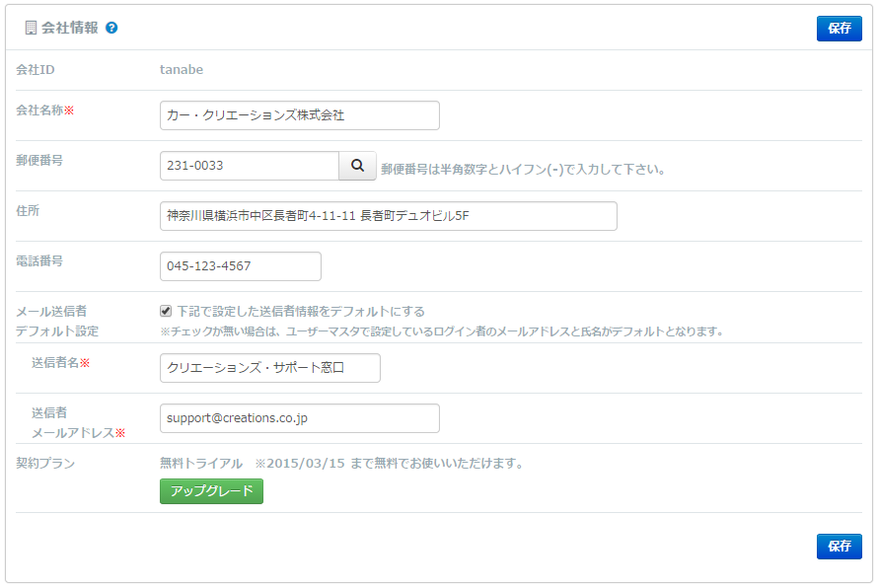Click the bottom 保存 button
The height and width of the screenshot is (588, 879).
(839, 547)
